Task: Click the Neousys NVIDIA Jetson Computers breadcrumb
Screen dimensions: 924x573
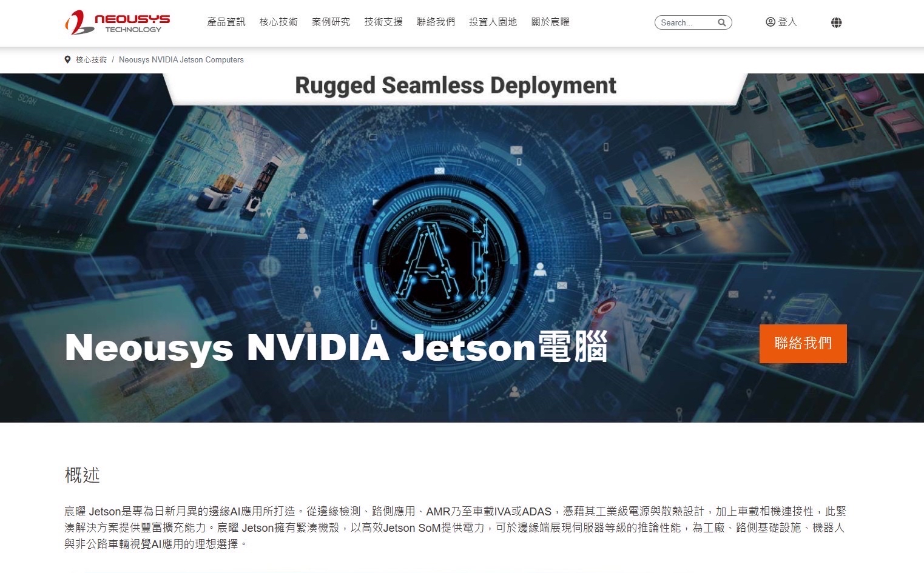Action: pyautogui.click(x=181, y=59)
